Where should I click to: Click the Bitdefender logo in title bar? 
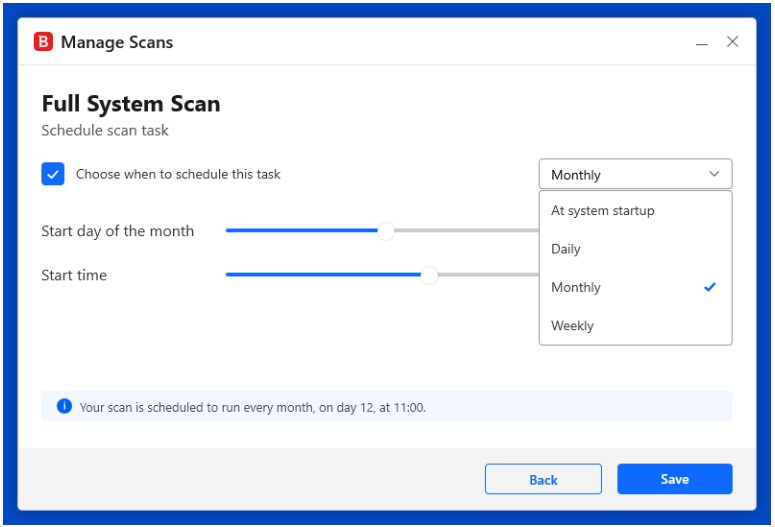(43, 42)
